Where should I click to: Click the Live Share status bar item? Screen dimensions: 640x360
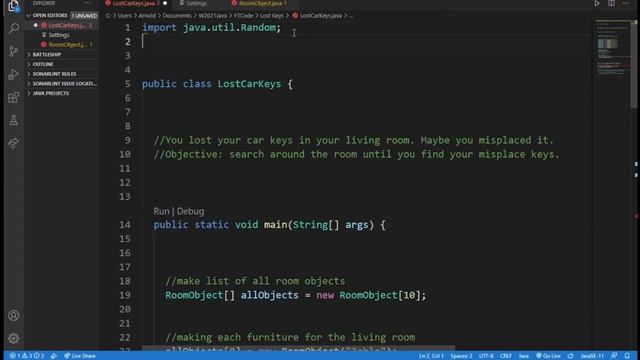click(80, 356)
